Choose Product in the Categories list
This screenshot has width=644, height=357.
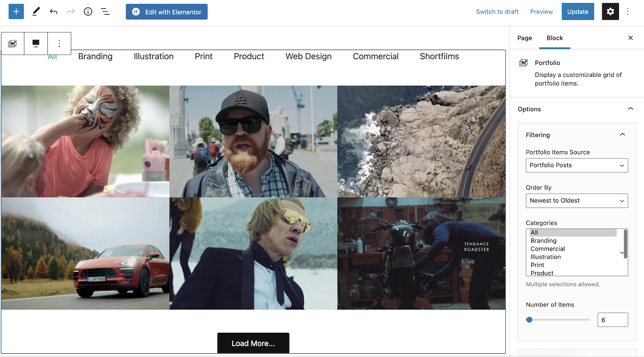click(x=573, y=273)
